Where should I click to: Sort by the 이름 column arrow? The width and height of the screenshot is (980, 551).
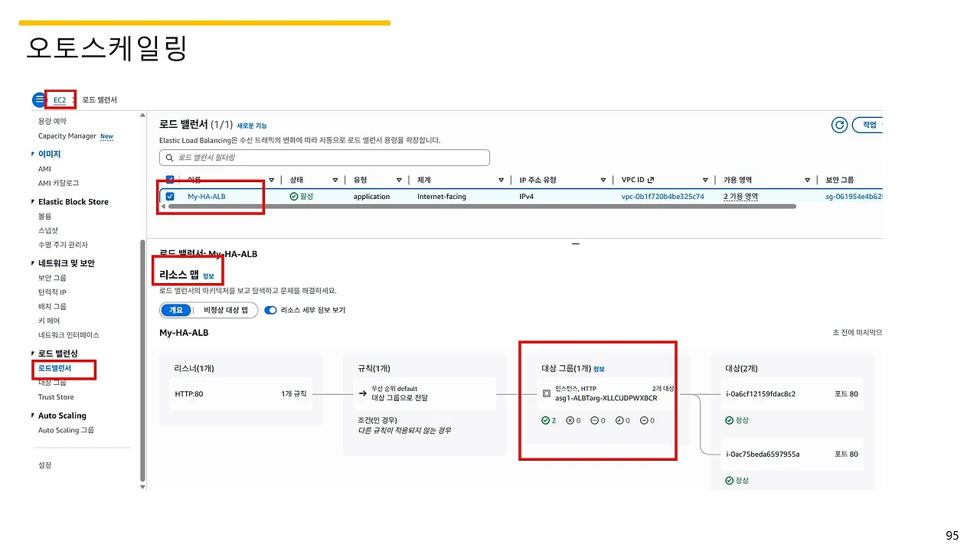(x=272, y=180)
